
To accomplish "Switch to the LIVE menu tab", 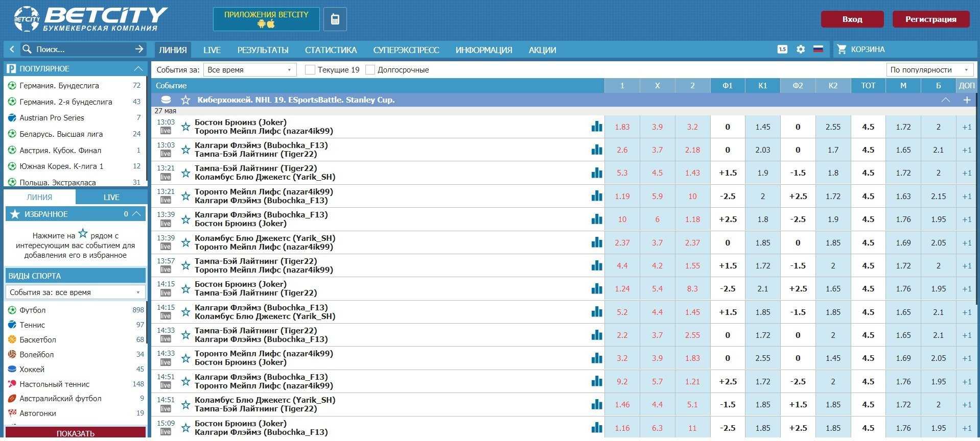I will coord(212,50).
